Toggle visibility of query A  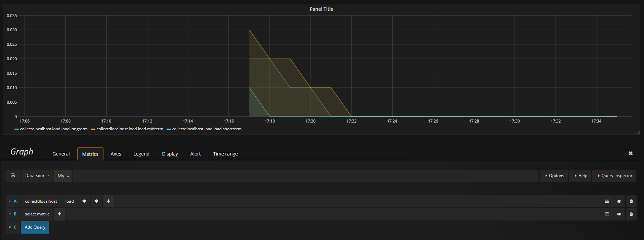(x=619, y=201)
